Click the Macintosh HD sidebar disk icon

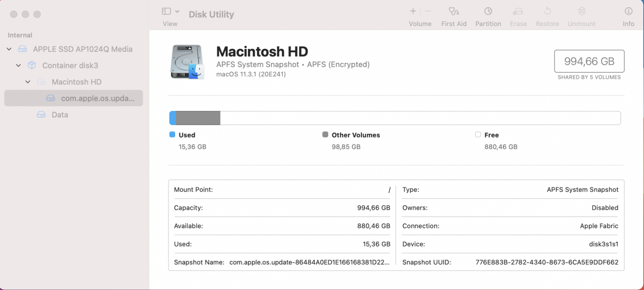(41, 82)
